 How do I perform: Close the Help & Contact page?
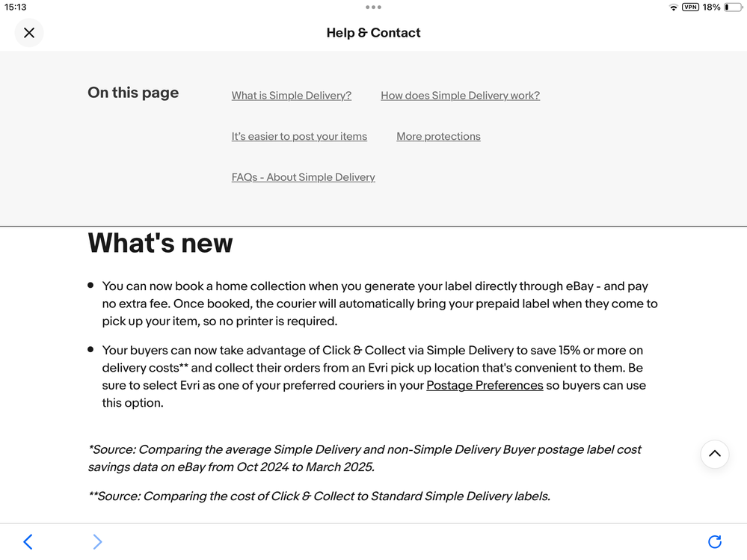[29, 33]
